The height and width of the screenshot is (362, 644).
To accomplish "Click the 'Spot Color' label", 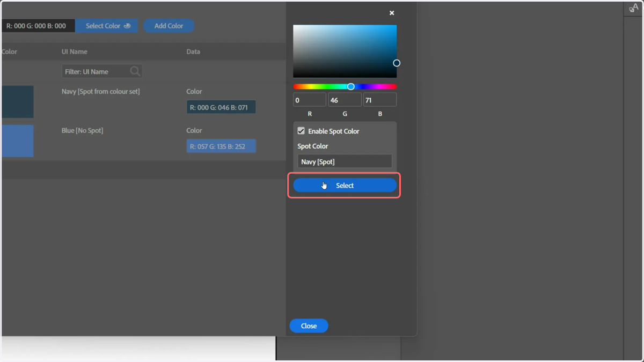I will click(x=313, y=146).
